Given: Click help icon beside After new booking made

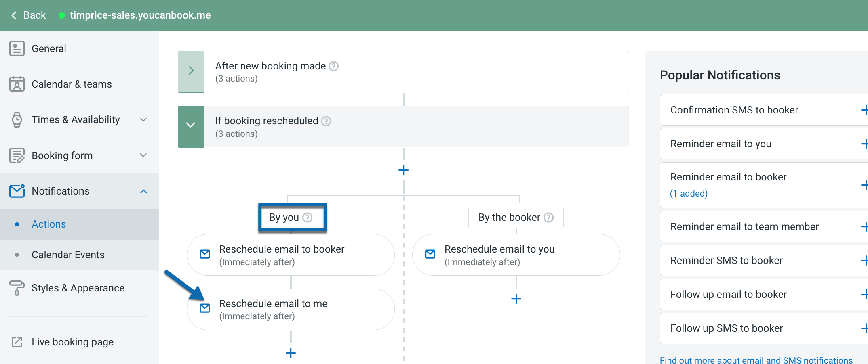Looking at the screenshot, I should 334,66.
